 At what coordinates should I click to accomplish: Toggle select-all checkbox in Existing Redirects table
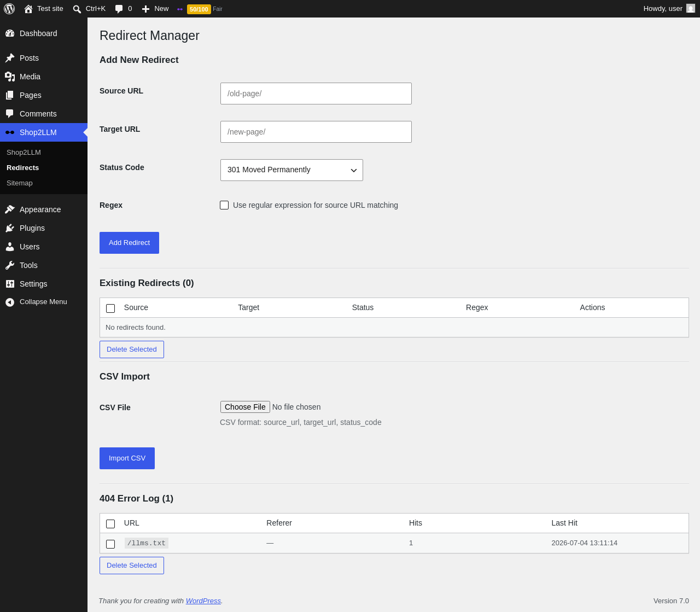click(110, 308)
